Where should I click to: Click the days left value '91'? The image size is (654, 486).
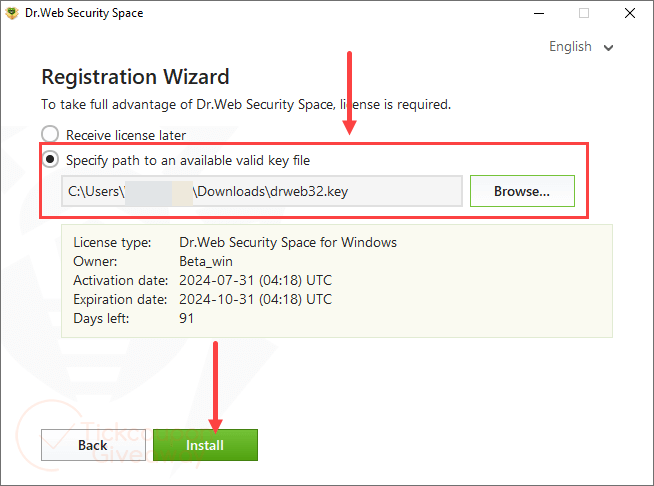(186, 318)
